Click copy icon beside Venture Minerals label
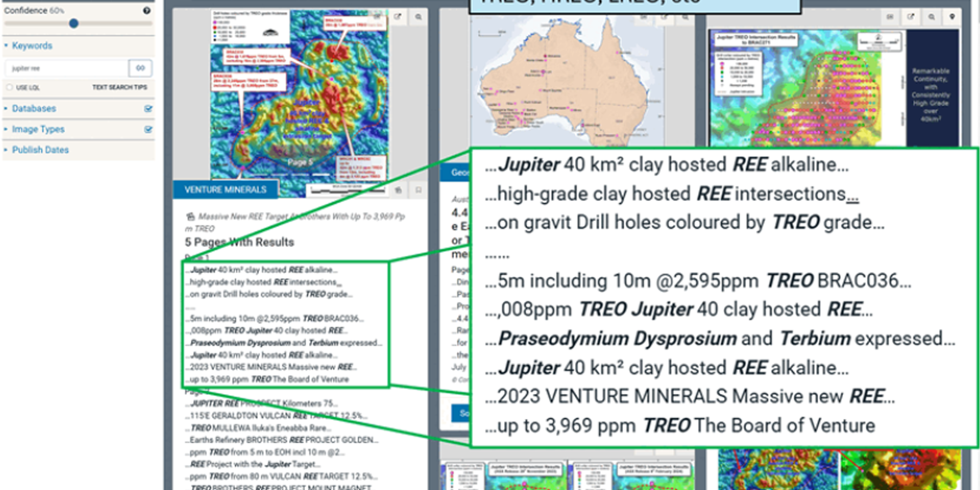 pos(398,190)
